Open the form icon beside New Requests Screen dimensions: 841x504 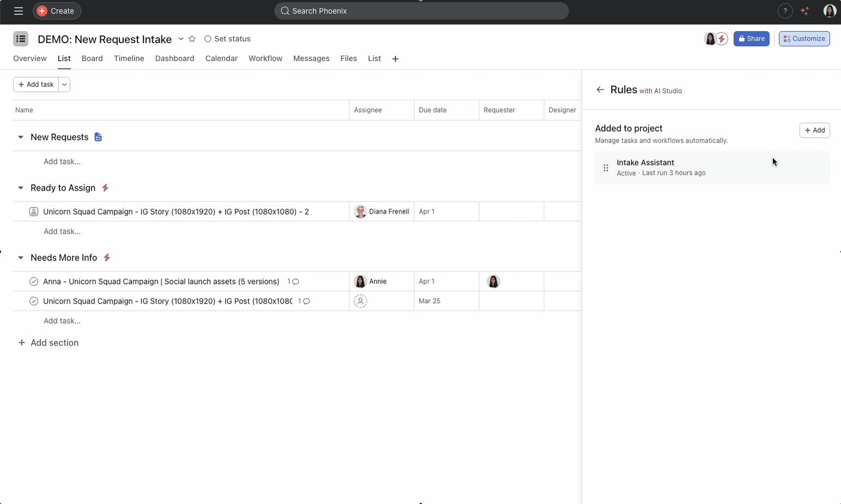(98, 137)
